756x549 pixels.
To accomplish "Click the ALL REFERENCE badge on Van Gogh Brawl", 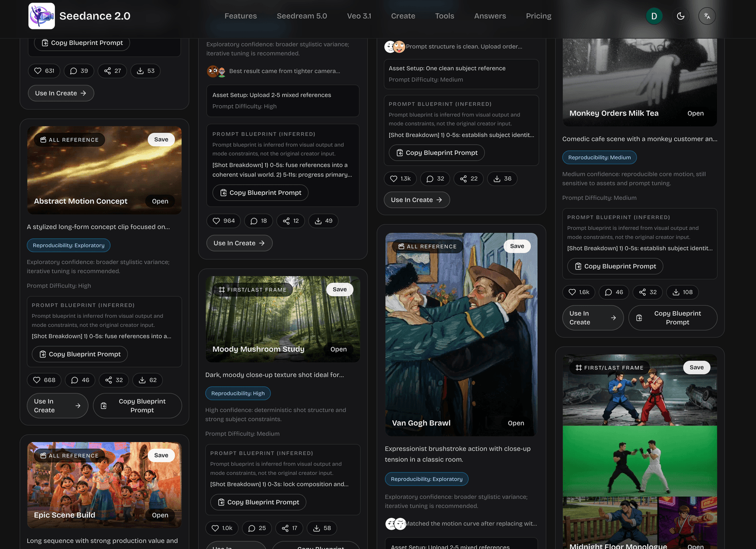I will 427,247.
